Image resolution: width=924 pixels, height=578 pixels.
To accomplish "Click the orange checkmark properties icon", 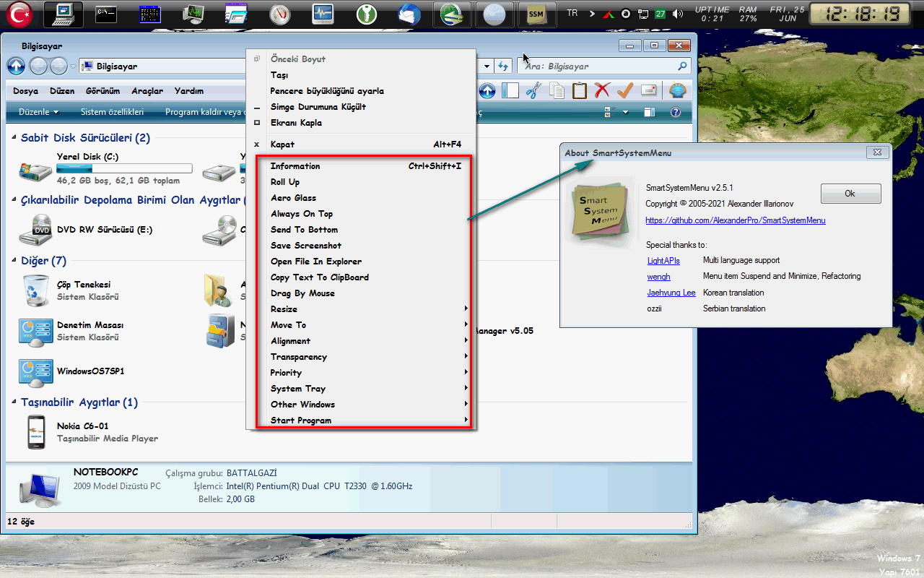I will point(625,90).
